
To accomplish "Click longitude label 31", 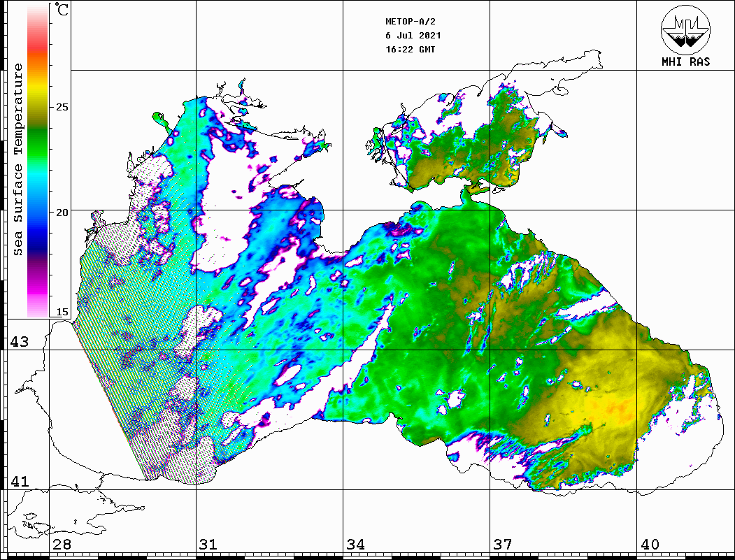I will click(208, 545).
